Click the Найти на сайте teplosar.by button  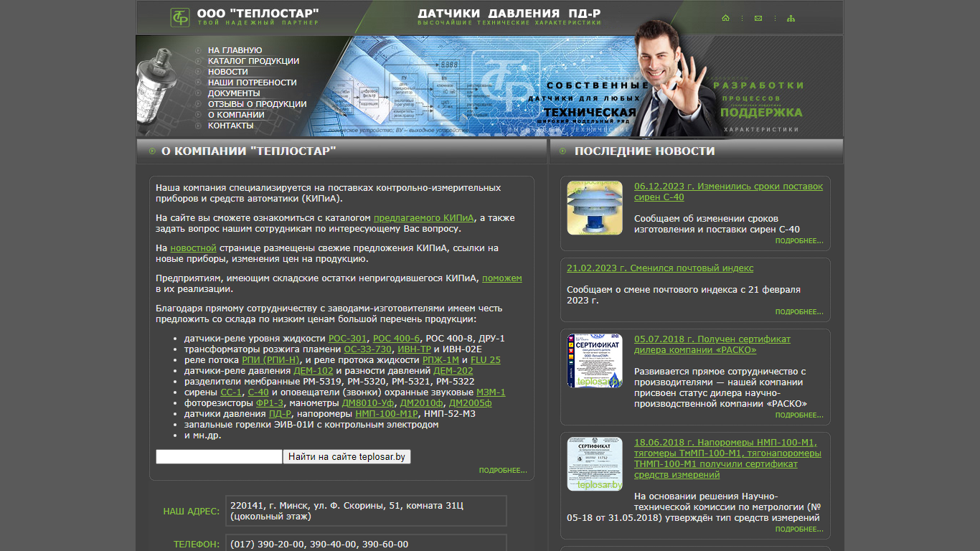[347, 457]
